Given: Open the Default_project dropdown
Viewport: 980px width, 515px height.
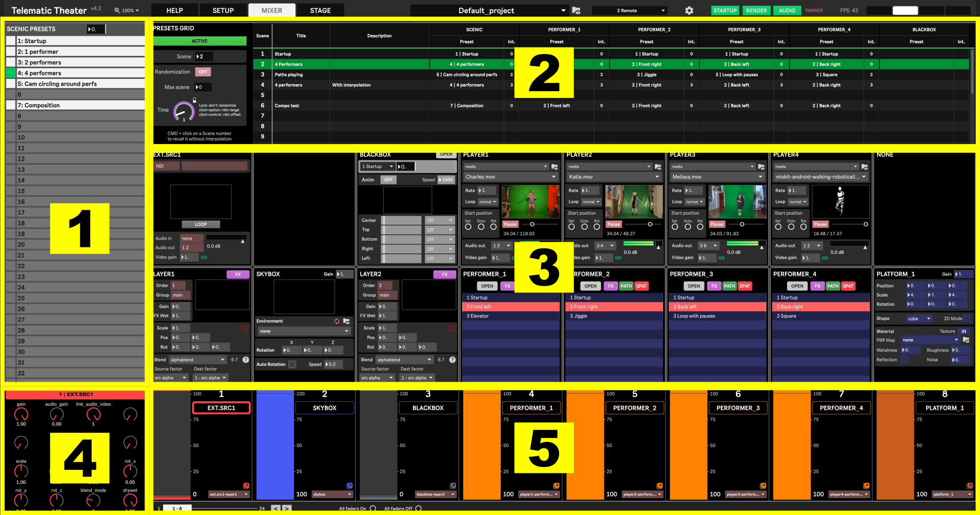Looking at the screenshot, I should (489, 10).
